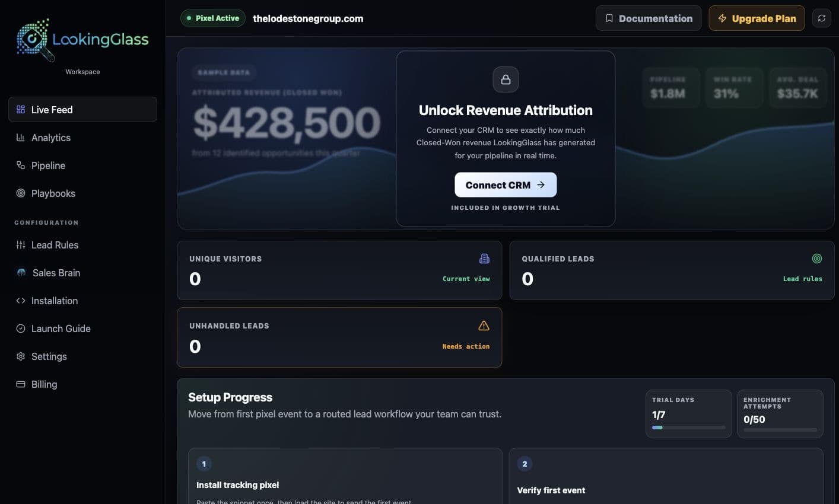The image size is (839, 504).
Task: Click the Qualified Leads stat card
Action: pos(672,270)
